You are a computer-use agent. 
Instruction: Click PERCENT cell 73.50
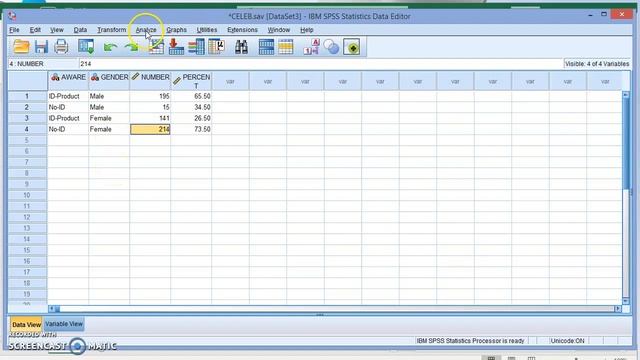(191, 129)
